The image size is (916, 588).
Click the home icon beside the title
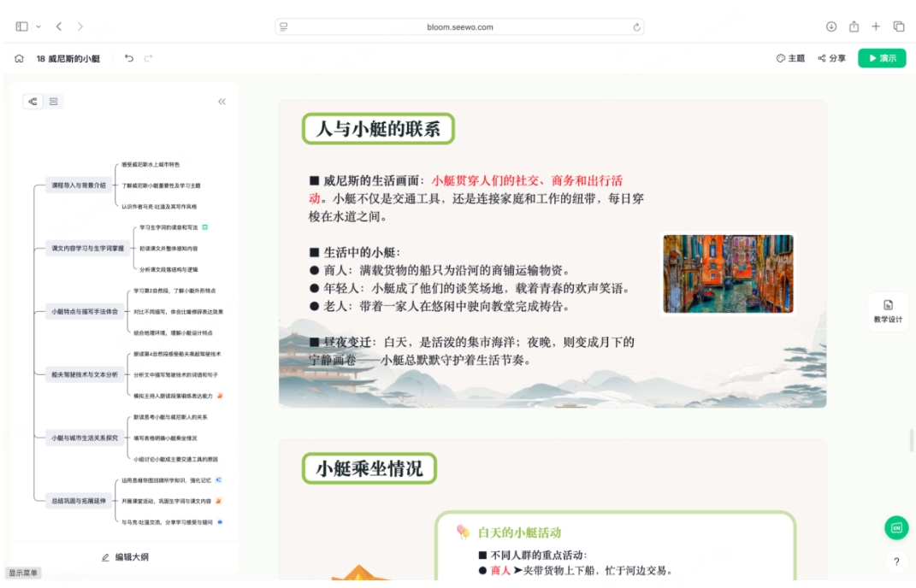(x=19, y=59)
